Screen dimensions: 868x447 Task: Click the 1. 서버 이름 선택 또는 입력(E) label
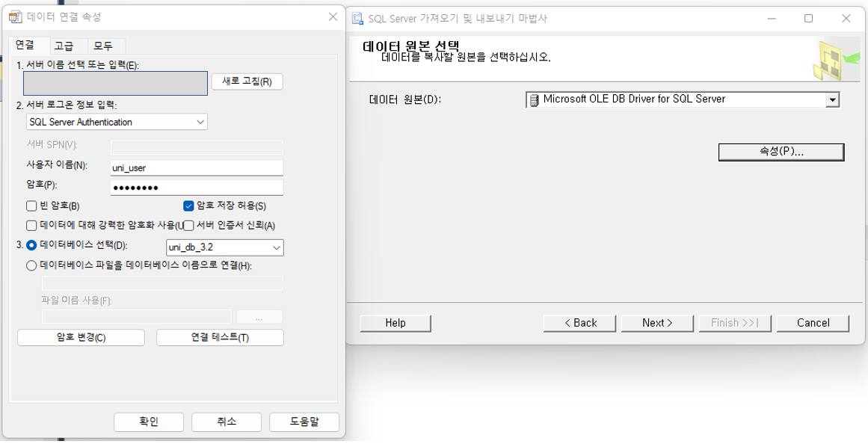coord(78,65)
